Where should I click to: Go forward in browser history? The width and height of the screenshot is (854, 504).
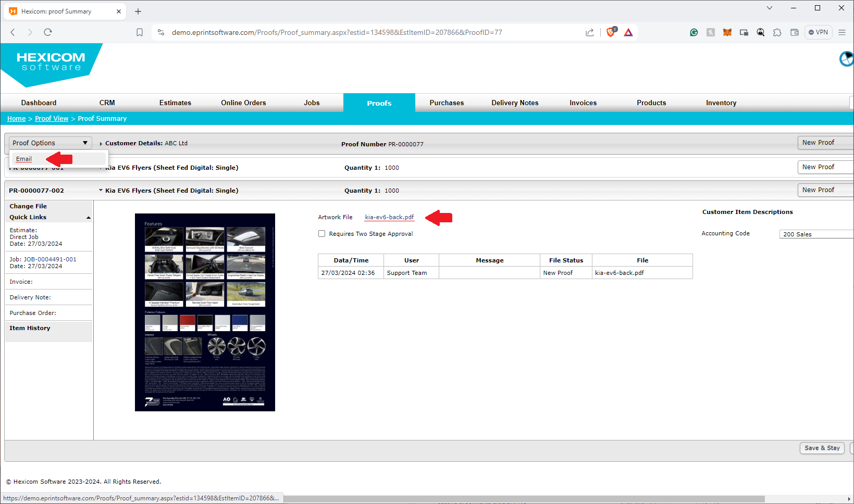coord(30,32)
